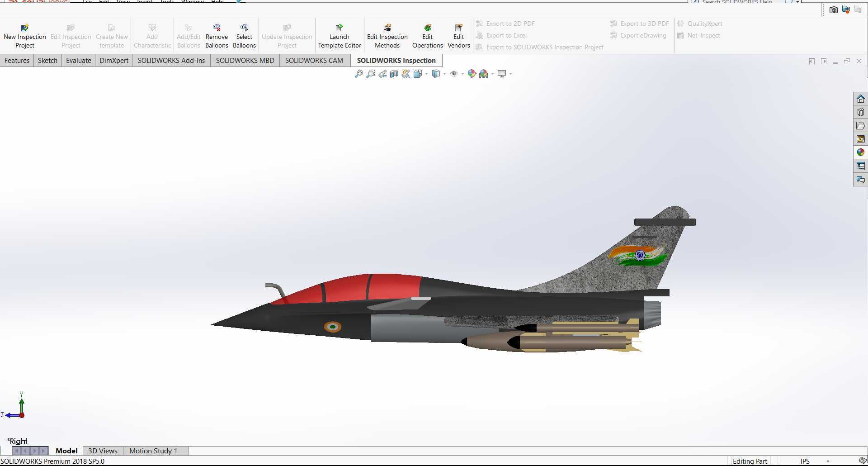The image size is (868, 466).
Task: Switch to the Sketch tab
Action: 47,61
